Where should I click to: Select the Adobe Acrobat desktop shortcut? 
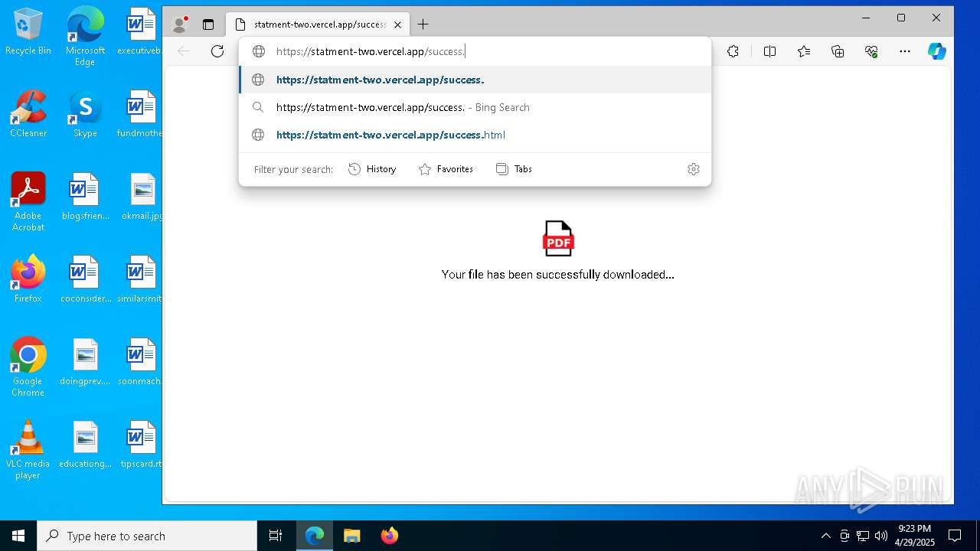[x=28, y=202]
